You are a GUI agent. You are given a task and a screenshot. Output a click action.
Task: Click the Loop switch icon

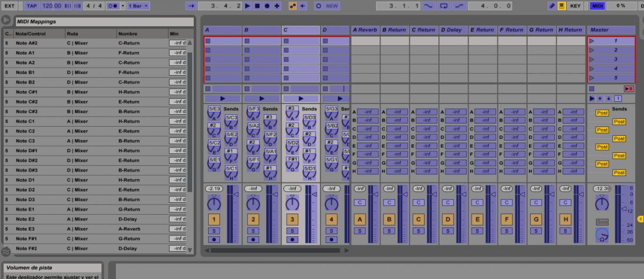[443, 6]
